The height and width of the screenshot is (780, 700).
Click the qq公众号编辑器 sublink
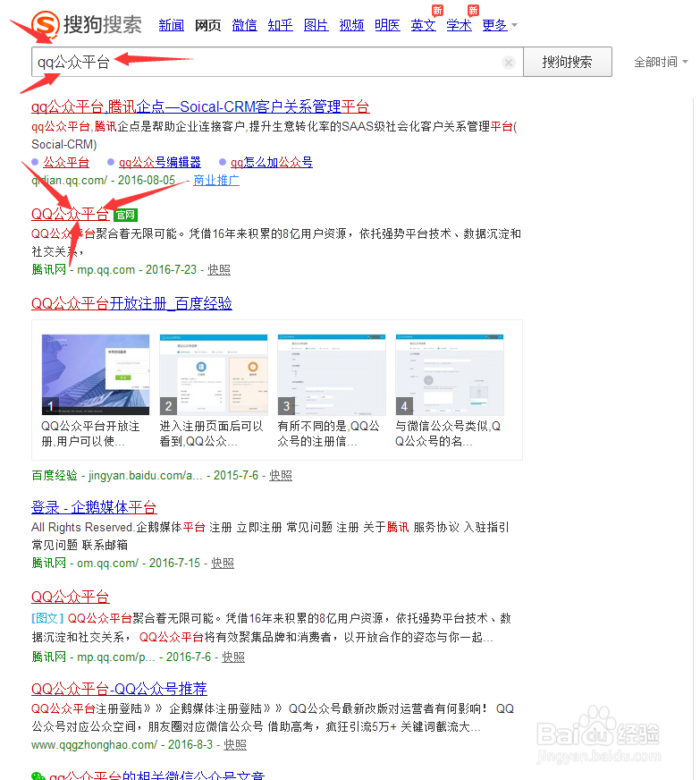pyautogui.click(x=159, y=162)
